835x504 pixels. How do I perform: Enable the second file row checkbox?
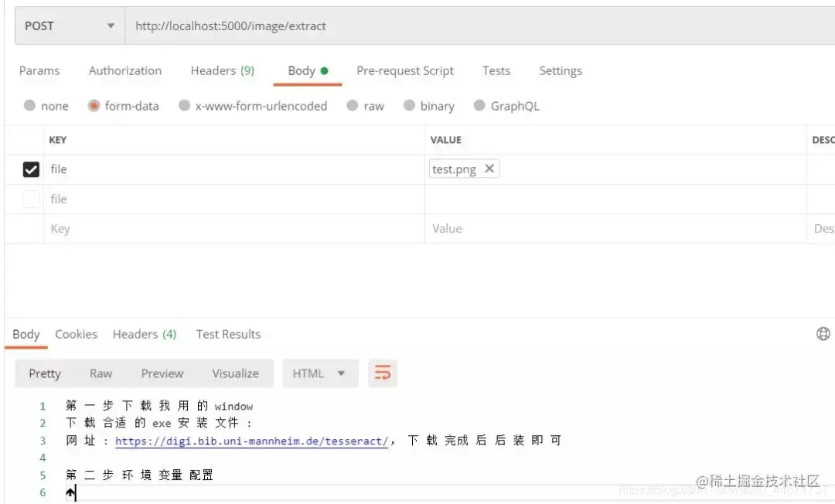coord(31,199)
